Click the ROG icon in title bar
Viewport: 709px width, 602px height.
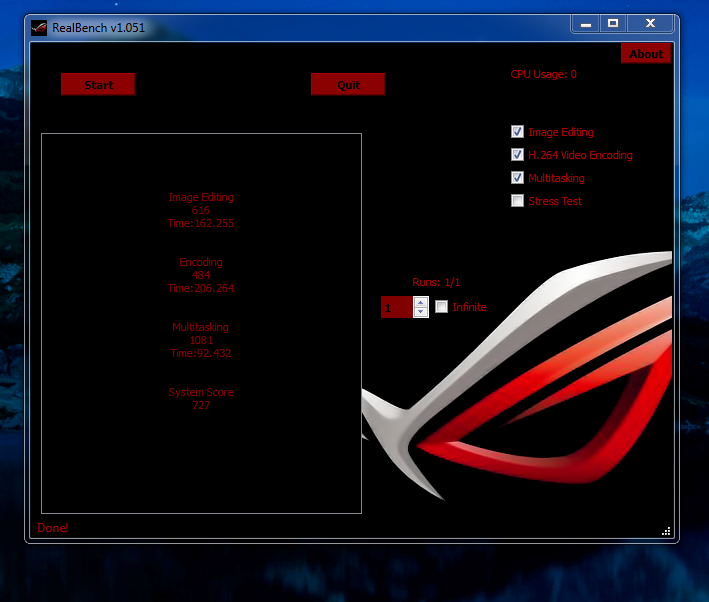click(x=39, y=28)
